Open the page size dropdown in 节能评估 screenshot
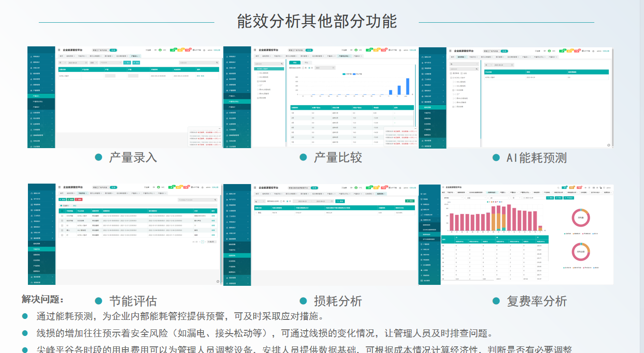Image resolution: width=644 pixels, height=353 pixels. [212, 242]
